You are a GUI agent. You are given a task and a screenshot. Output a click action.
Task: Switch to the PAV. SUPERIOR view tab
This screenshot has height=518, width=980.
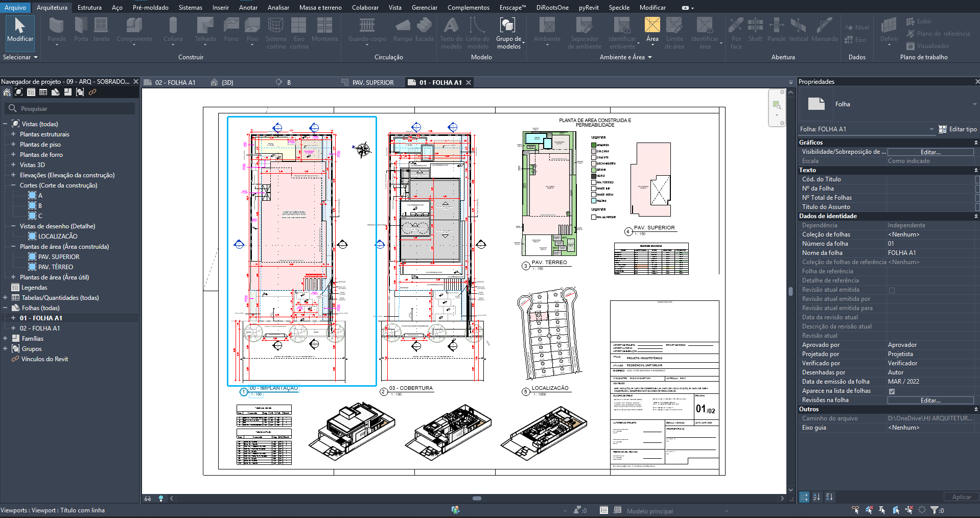pyautogui.click(x=373, y=82)
